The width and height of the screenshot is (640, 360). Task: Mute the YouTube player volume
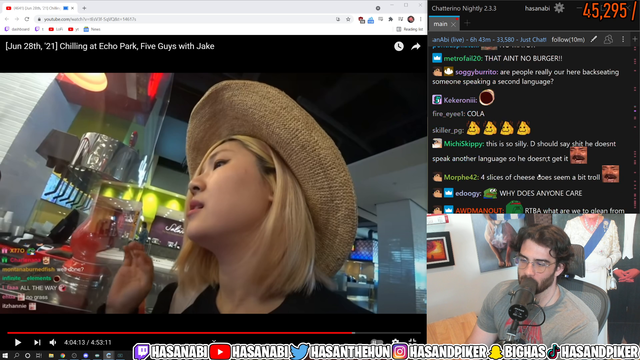click(x=53, y=342)
